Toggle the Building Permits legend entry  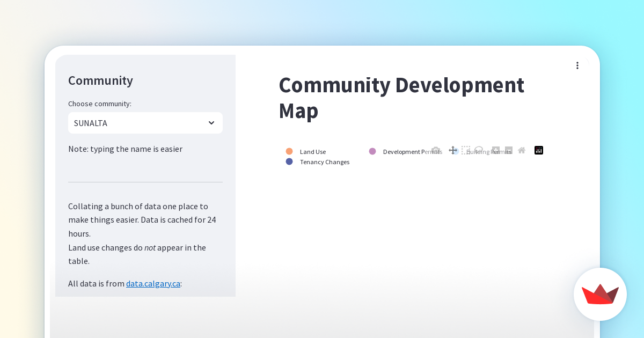pyautogui.click(x=489, y=152)
